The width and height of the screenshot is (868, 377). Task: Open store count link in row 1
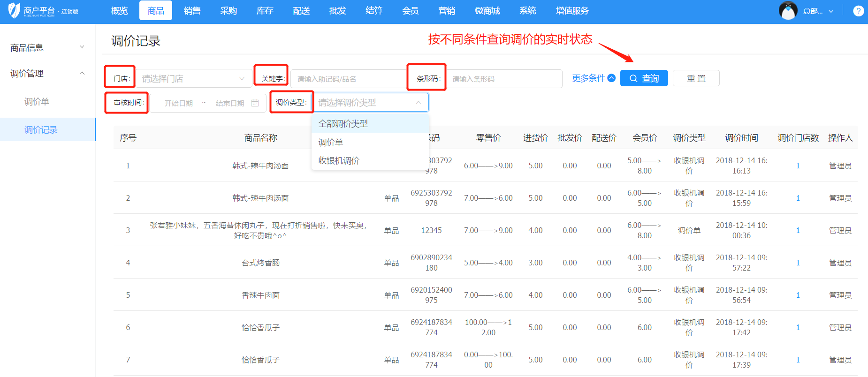[798, 166]
